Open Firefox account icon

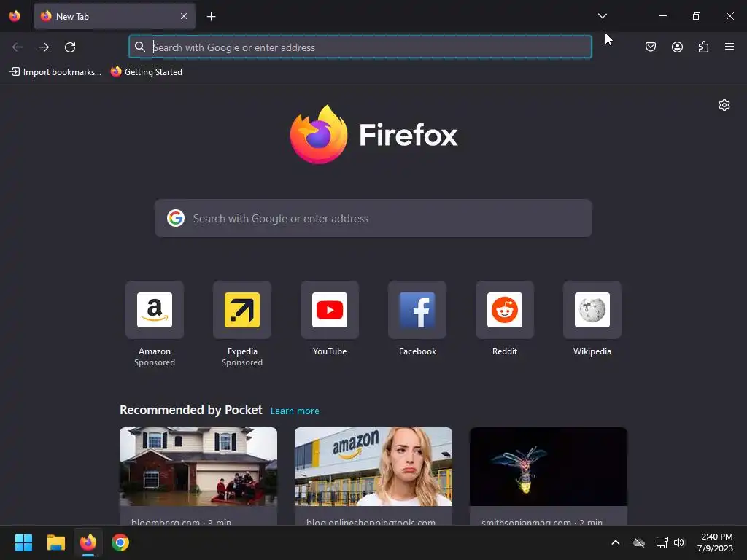[x=677, y=47]
